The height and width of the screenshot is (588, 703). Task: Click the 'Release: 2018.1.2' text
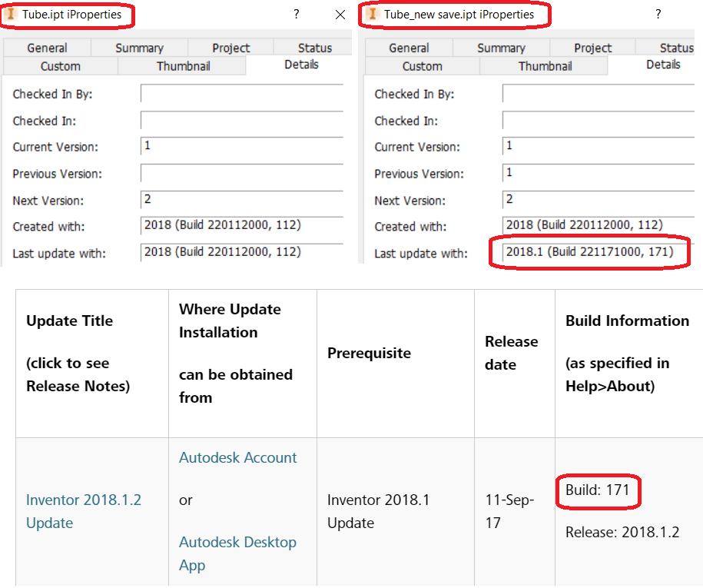click(x=622, y=532)
